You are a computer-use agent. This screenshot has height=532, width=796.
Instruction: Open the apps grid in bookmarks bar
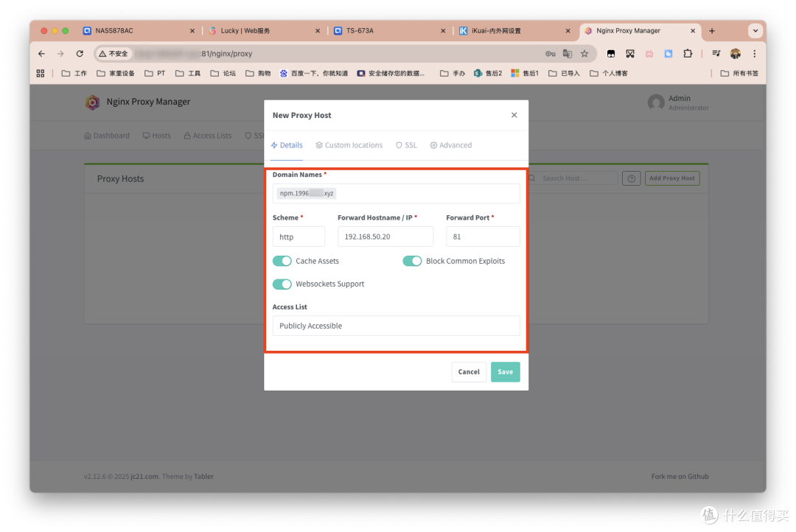tap(41, 74)
